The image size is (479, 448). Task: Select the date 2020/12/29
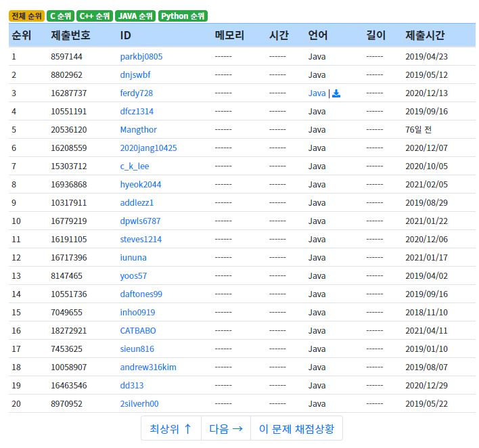426,386
